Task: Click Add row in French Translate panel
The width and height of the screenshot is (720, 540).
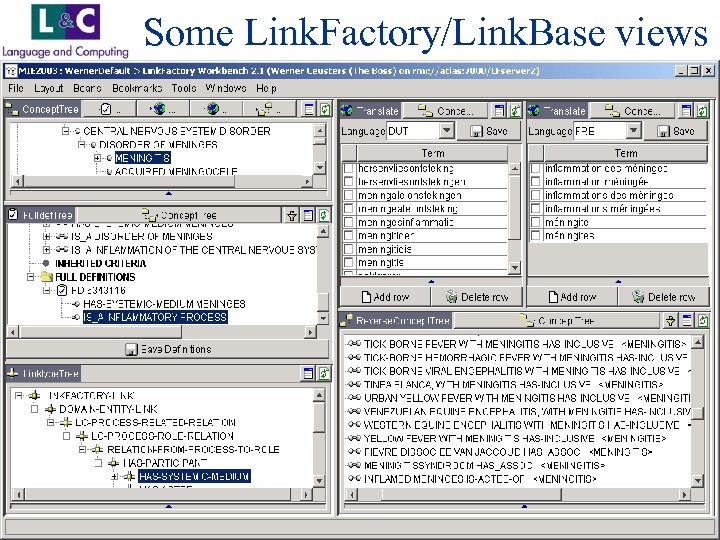Action: pyautogui.click(x=572, y=297)
